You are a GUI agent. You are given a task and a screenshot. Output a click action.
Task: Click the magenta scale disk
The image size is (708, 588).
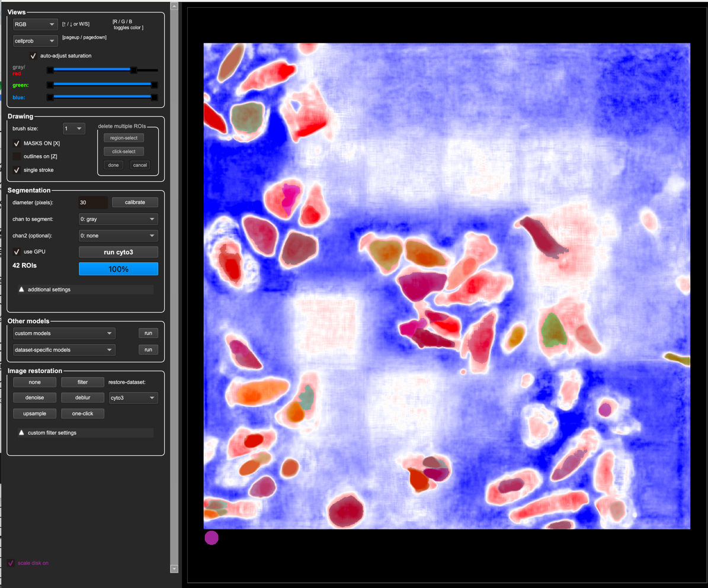(x=212, y=538)
